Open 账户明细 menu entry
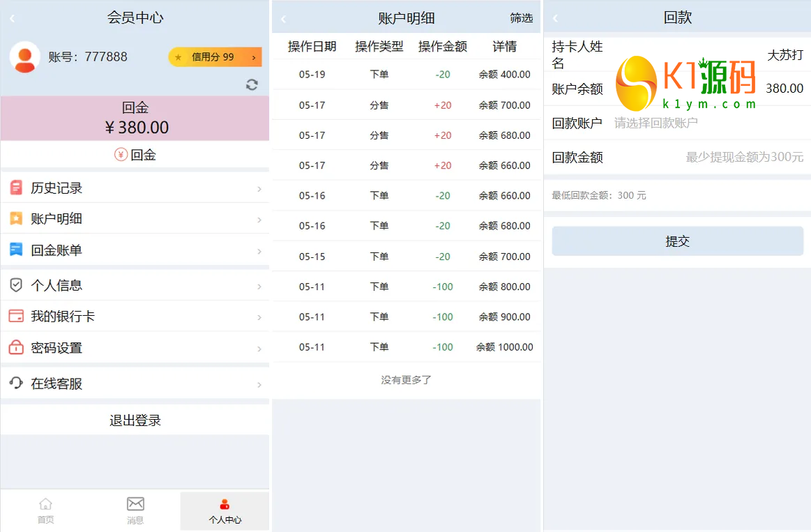The height and width of the screenshot is (532, 811). pos(135,219)
